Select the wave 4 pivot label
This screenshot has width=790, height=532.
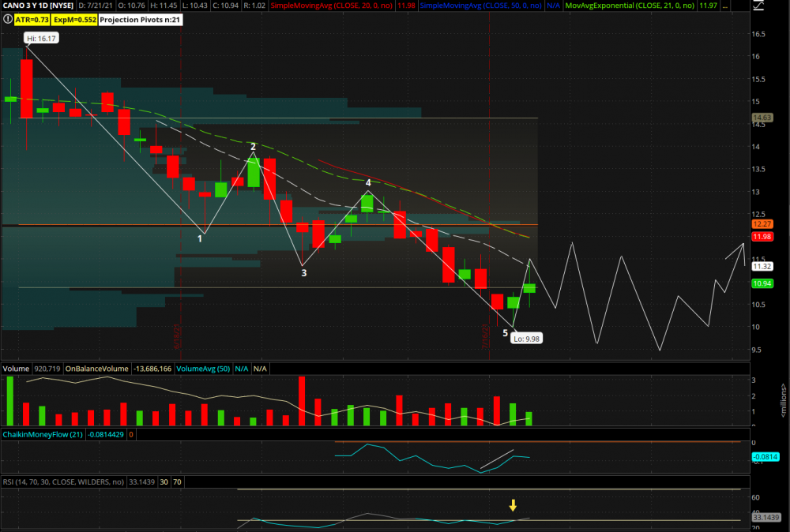tap(368, 182)
